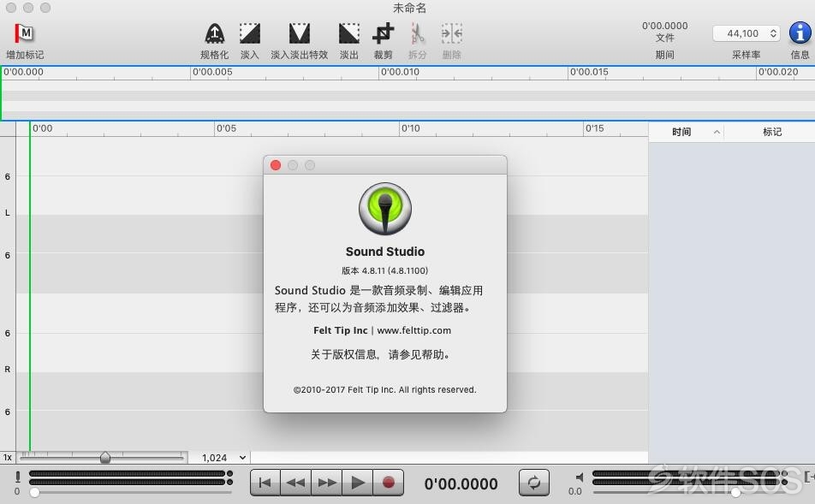Click 0'00.010 on the overview ruler

coord(400,72)
